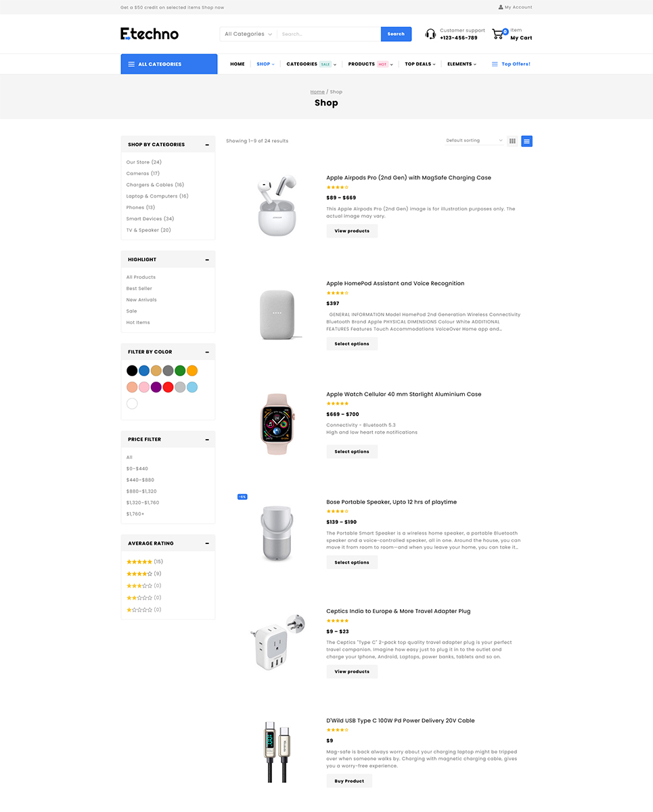Expand the Top Deals menu

point(420,64)
